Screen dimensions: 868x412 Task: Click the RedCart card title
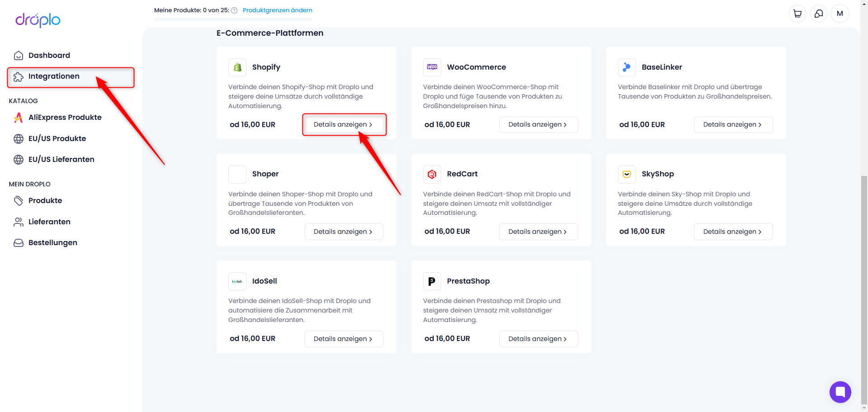point(462,174)
